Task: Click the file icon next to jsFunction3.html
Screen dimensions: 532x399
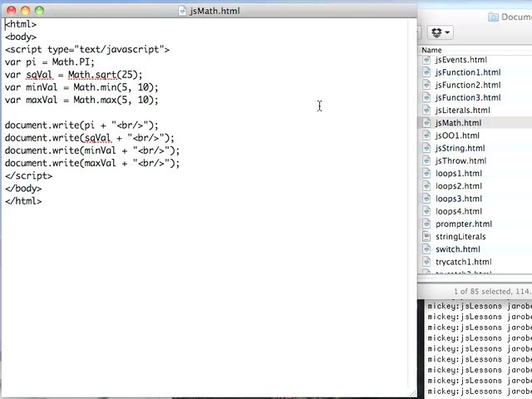Action: (426, 98)
